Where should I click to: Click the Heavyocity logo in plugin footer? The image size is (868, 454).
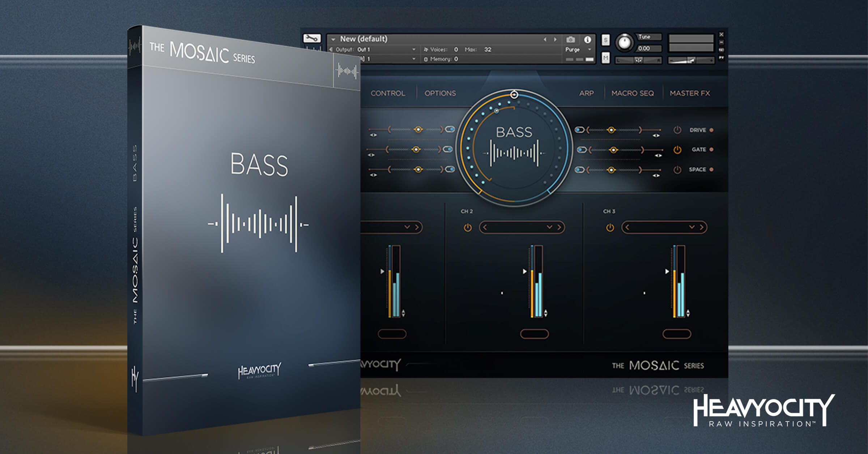coord(381,364)
